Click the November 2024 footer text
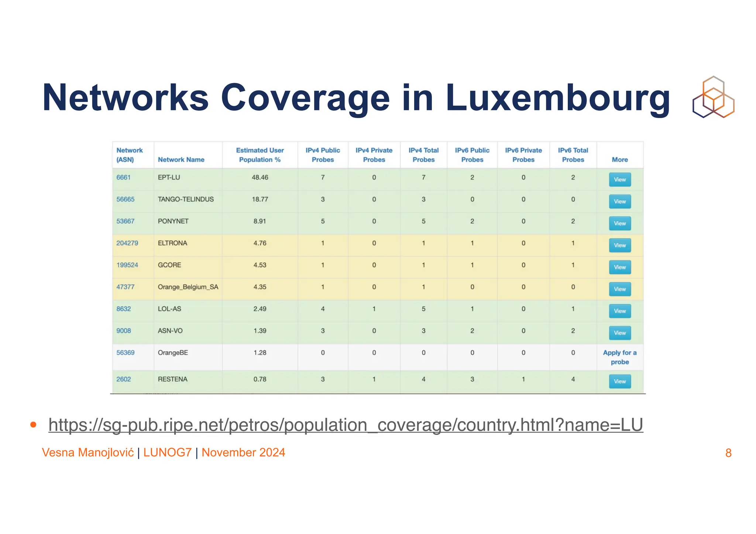 point(243,452)
